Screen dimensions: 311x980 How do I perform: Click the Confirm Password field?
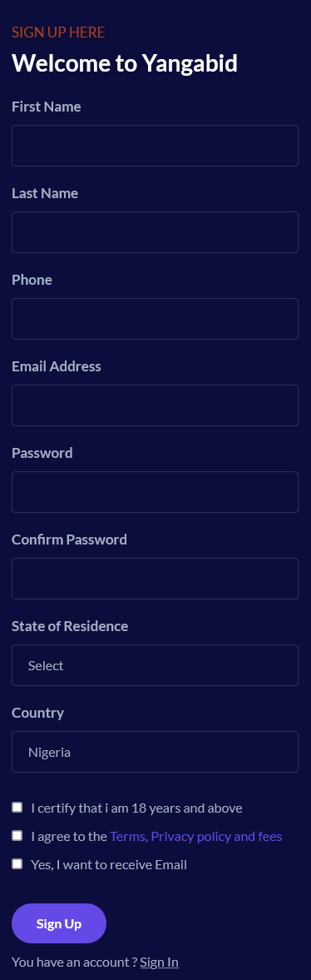click(x=155, y=579)
